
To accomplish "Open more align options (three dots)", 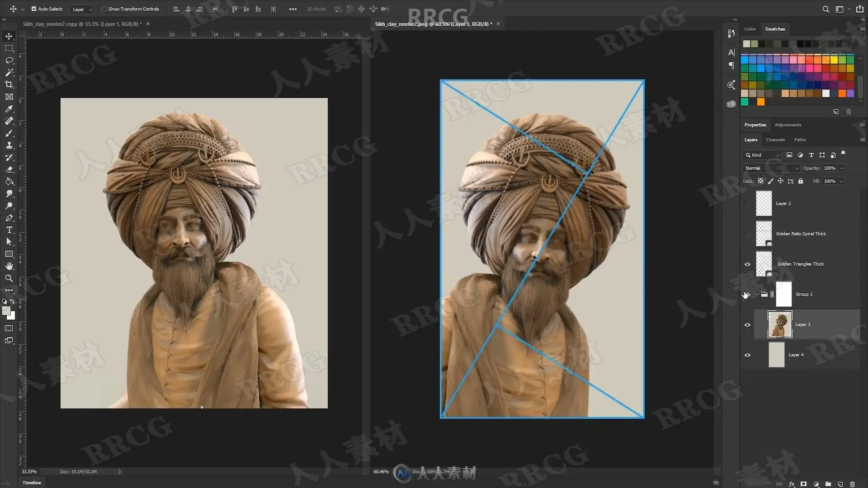I will (x=293, y=9).
